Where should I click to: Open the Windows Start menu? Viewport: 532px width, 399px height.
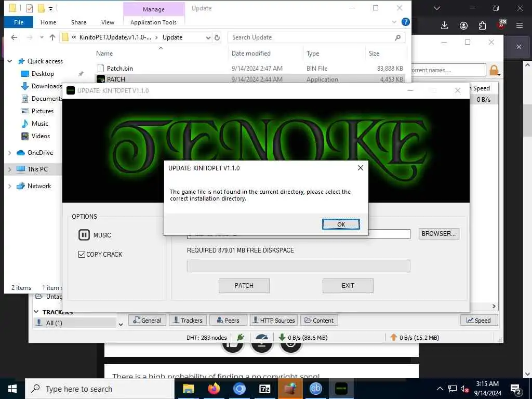[12, 389]
